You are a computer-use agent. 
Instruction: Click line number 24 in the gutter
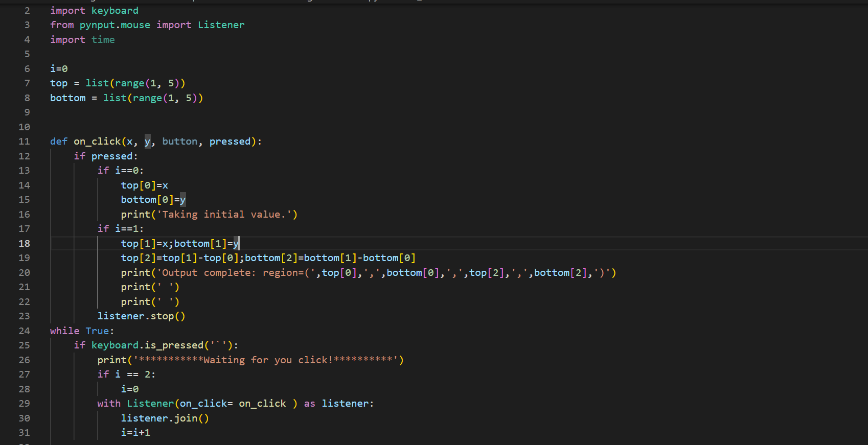24,331
